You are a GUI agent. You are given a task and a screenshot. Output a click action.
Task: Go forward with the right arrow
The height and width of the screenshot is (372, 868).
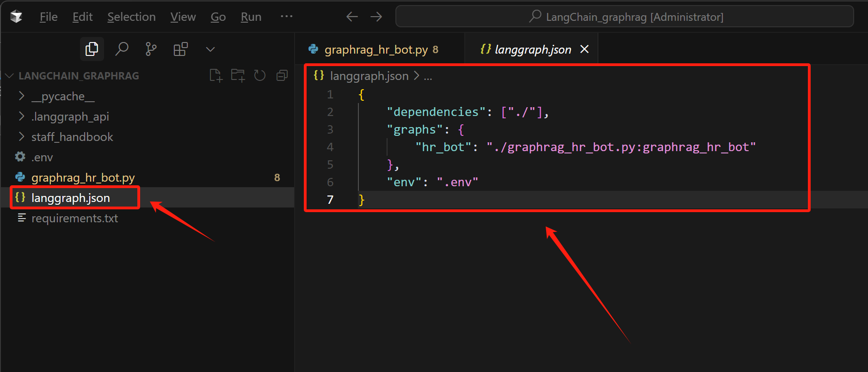(x=376, y=17)
